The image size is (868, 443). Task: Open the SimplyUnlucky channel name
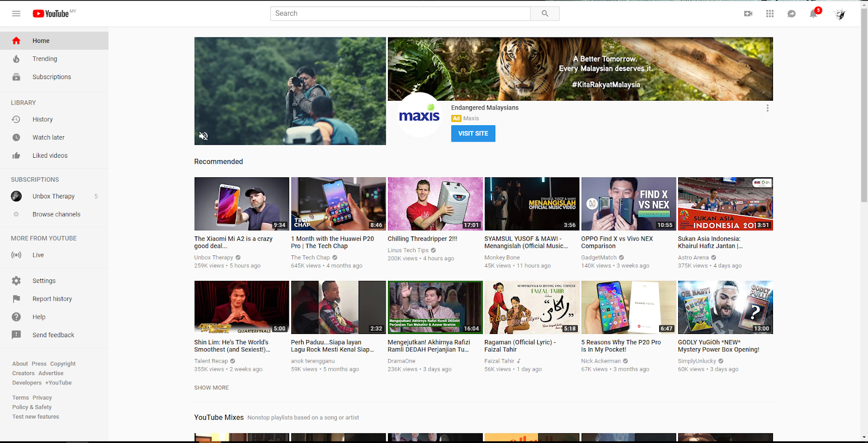point(697,361)
